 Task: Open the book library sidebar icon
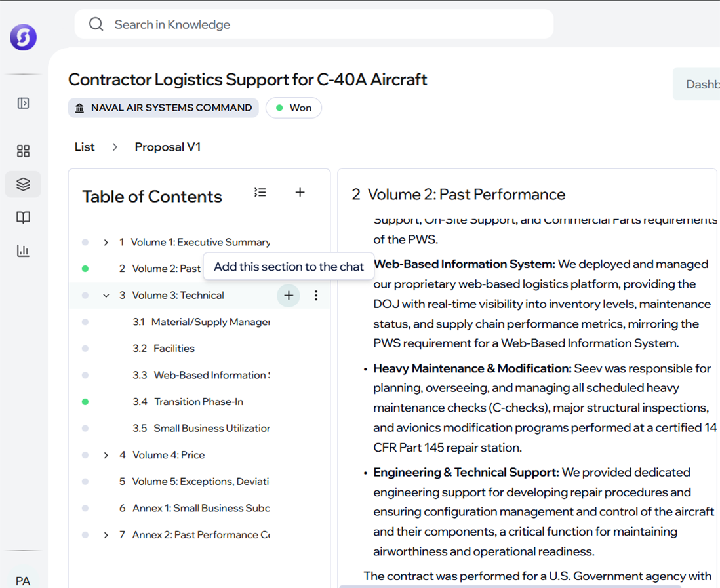coord(23,217)
